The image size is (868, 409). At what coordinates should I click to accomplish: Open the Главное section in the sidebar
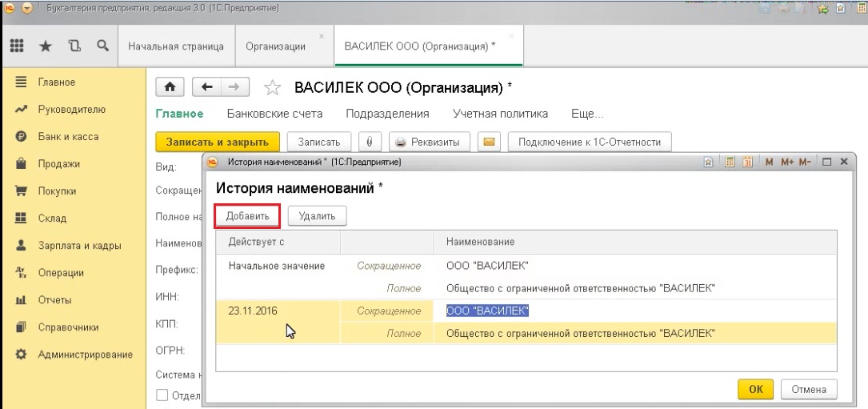click(x=57, y=82)
